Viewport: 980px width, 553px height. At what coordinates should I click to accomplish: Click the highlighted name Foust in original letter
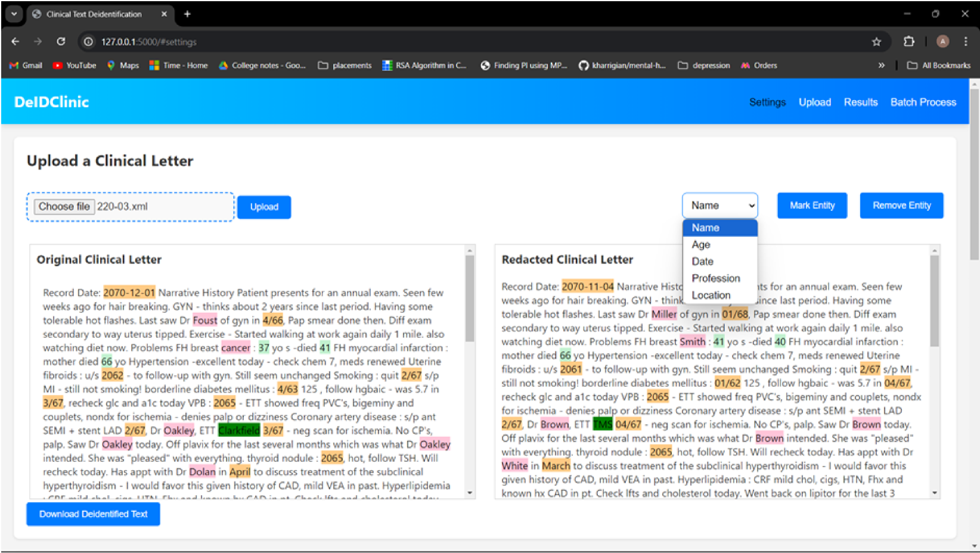(x=205, y=320)
